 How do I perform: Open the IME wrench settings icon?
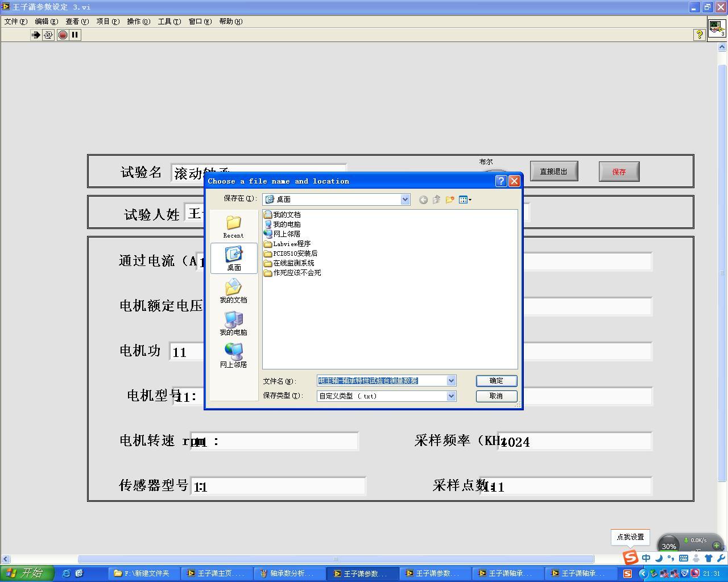coord(721,558)
